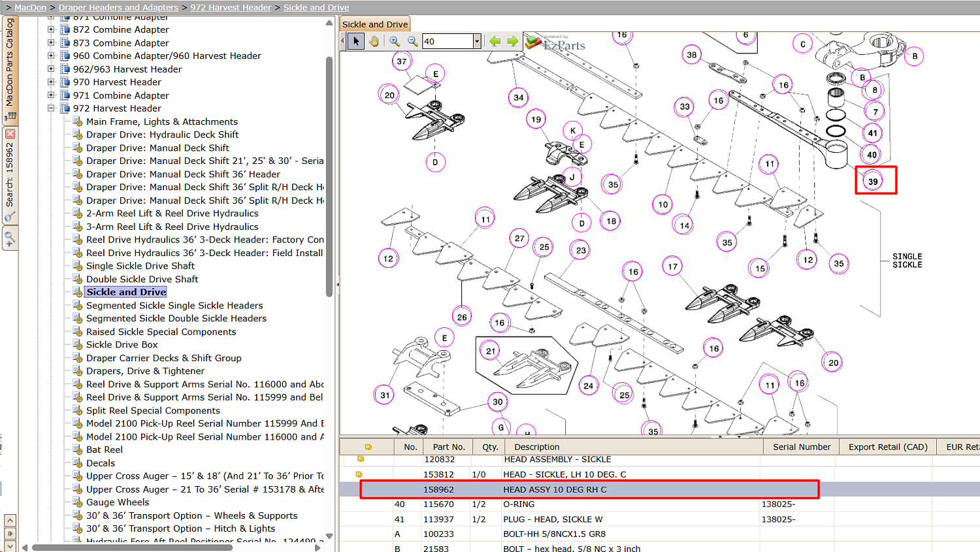Click the page icon beside Gauge Wheels

[x=78, y=502]
